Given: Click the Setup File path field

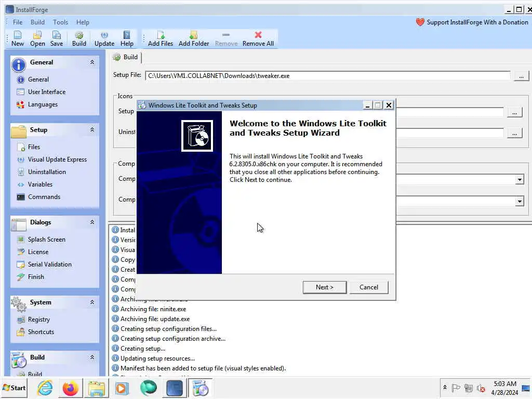Looking at the screenshot, I should point(327,76).
